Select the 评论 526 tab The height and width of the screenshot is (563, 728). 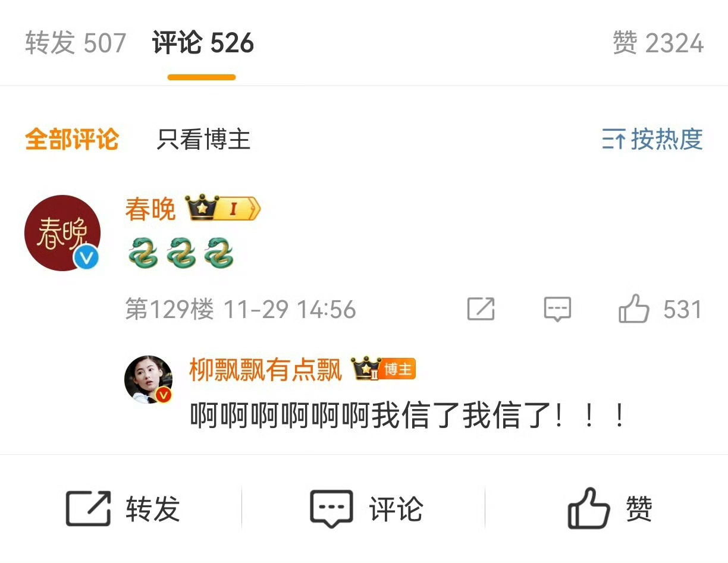point(203,43)
